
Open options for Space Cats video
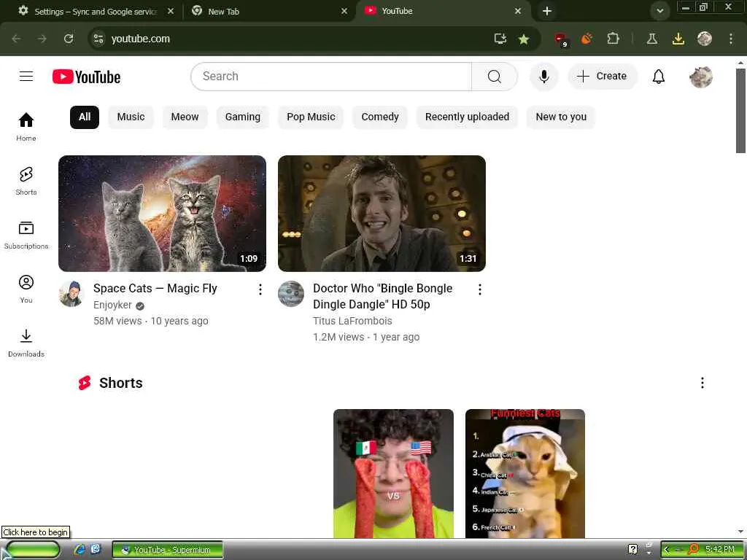pyautogui.click(x=260, y=289)
